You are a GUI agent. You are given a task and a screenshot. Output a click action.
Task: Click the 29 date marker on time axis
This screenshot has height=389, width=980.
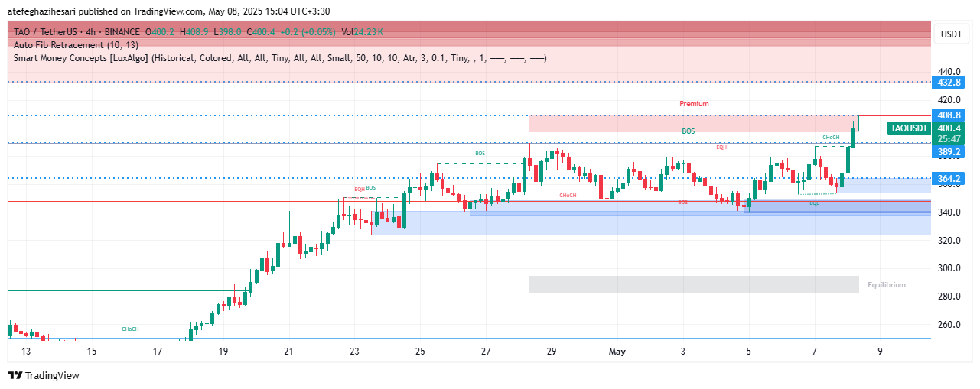pos(552,352)
